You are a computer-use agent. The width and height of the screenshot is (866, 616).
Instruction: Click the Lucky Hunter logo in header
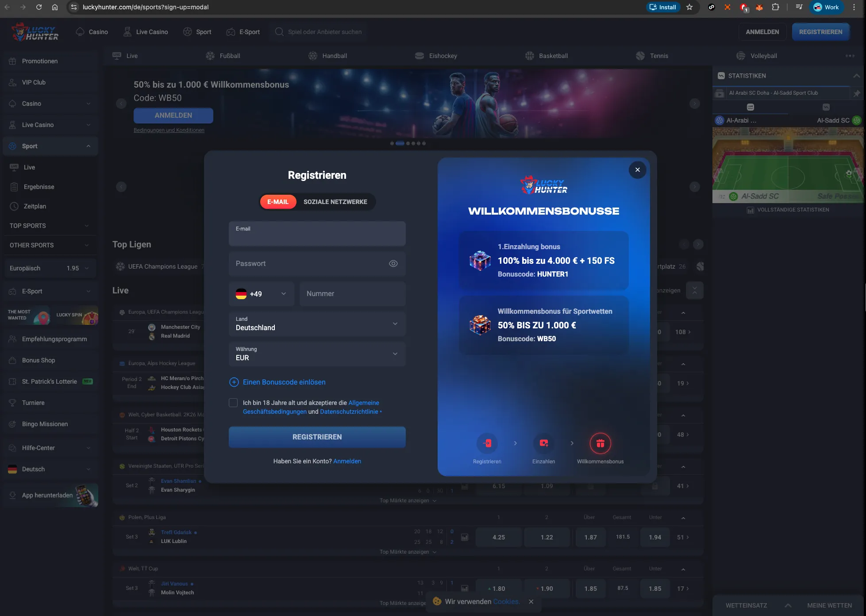(x=35, y=32)
